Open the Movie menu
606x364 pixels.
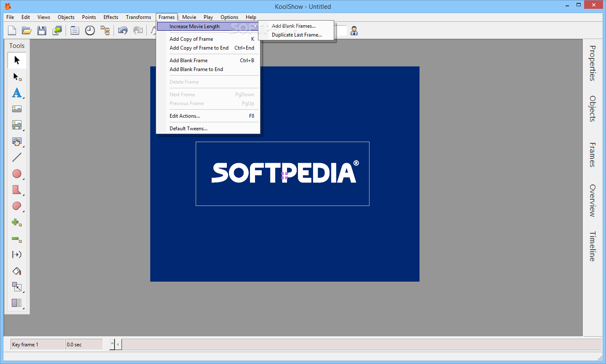click(x=189, y=17)
